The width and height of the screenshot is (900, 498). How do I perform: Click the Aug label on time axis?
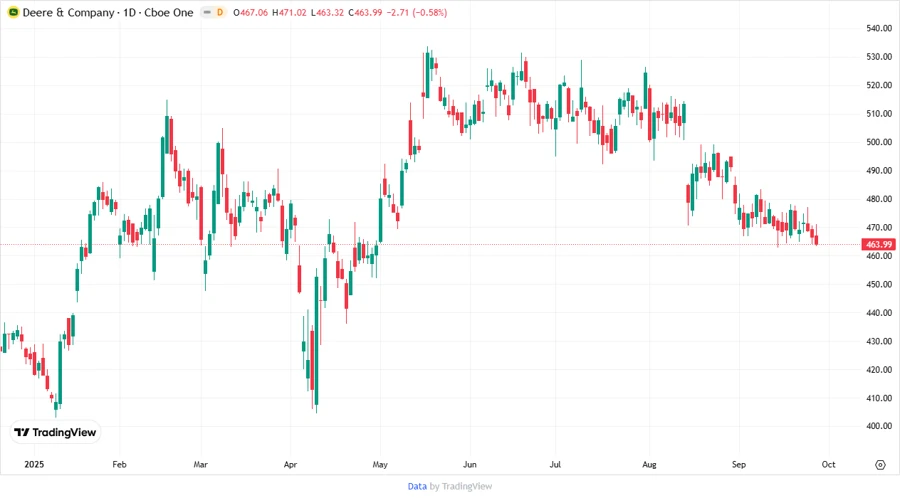(x=649, y=464)
